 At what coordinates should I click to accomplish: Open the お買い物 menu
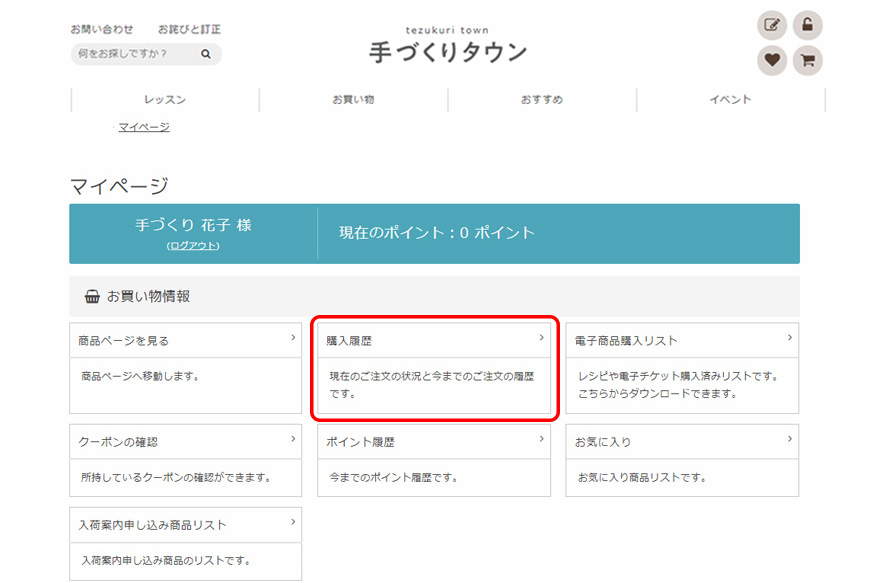coord(353,100)
